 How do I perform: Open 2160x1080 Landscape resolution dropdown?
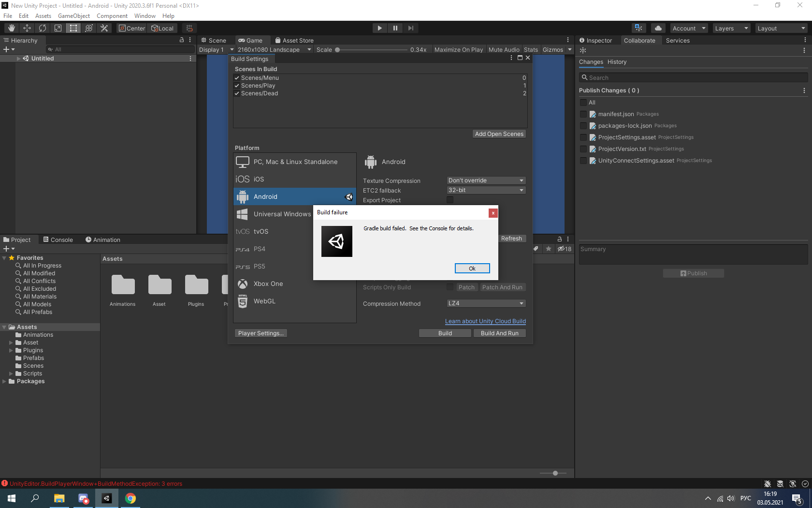coord(274,50)
